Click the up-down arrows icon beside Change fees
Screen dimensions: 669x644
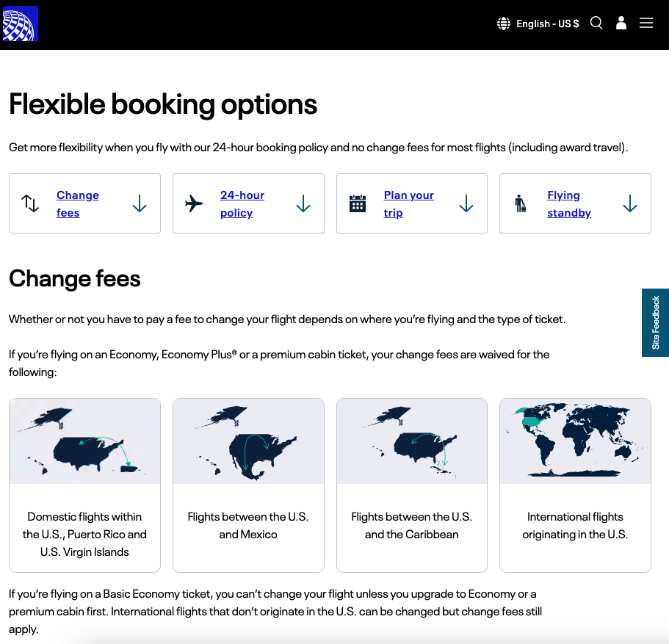coord(29,203)
